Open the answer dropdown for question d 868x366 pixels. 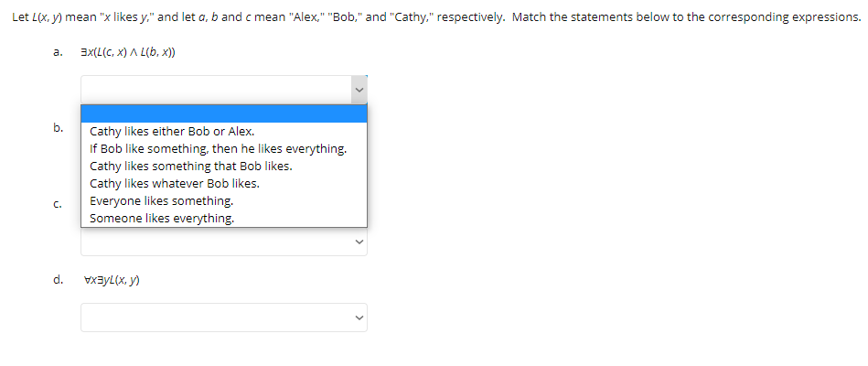[x=224, y=318]
